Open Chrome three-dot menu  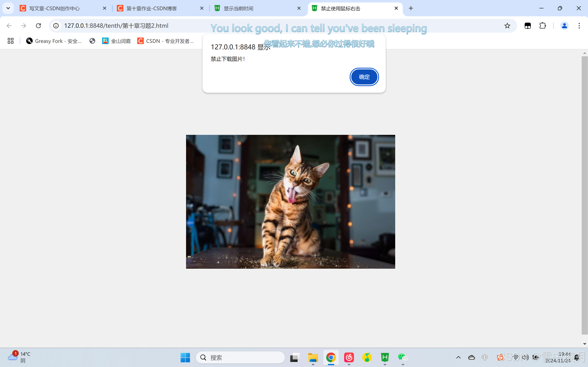click(x=579, y=26)
